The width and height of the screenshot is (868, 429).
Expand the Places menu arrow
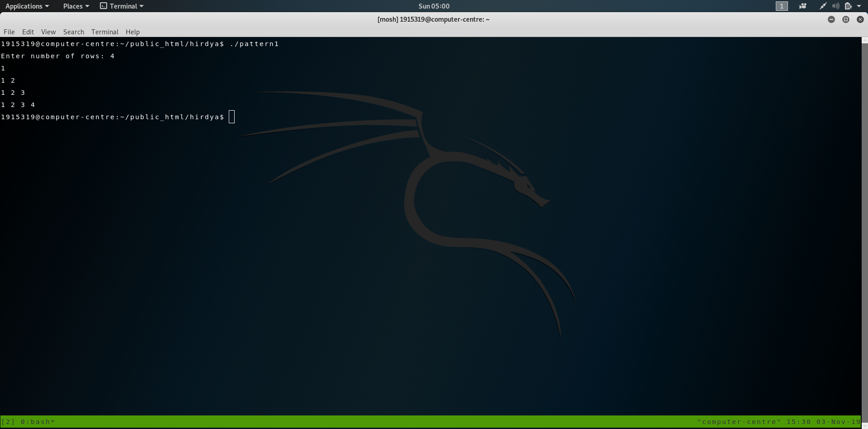[87, 6]
